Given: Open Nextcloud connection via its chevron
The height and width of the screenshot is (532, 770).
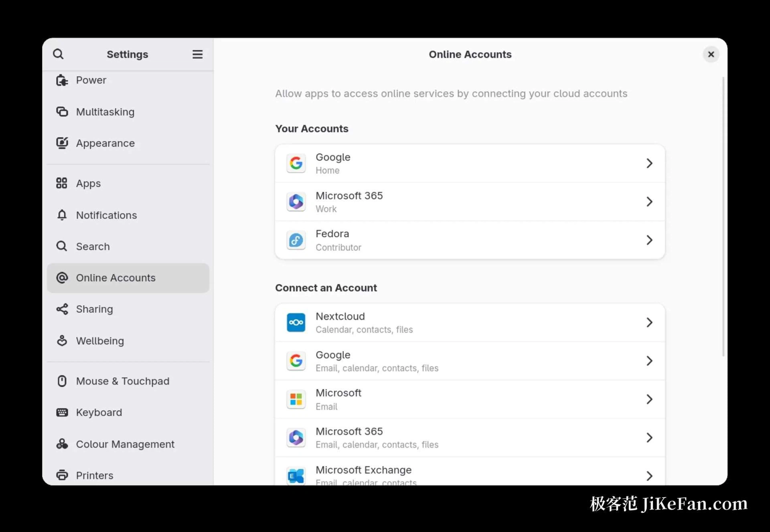Looking at the screenshot, I should click(649, 322).
